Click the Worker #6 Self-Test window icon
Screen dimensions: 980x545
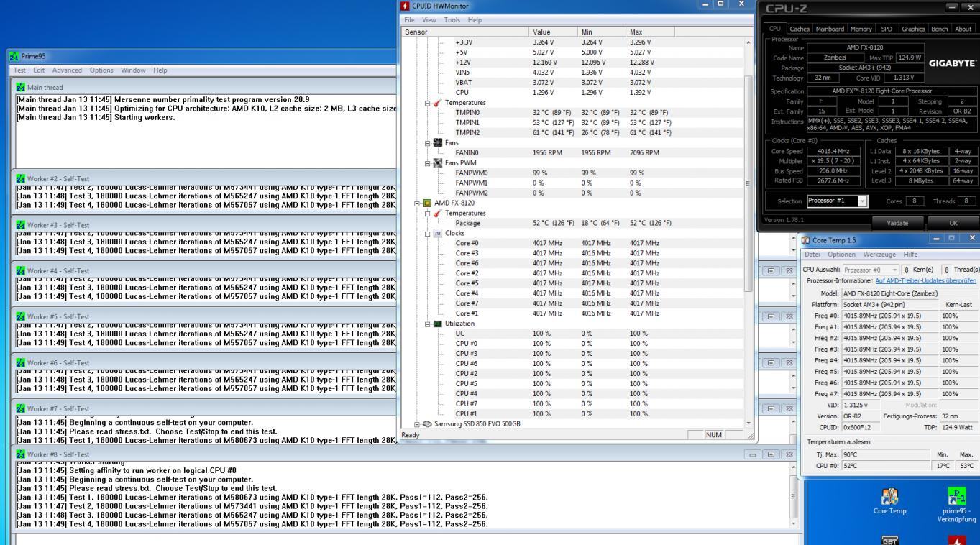pyautogui.click(x=20, y=363)
